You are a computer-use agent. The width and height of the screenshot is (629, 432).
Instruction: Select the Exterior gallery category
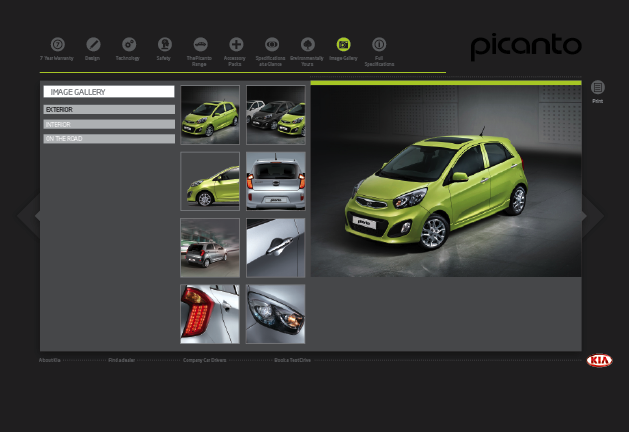[x=109, y=110]
